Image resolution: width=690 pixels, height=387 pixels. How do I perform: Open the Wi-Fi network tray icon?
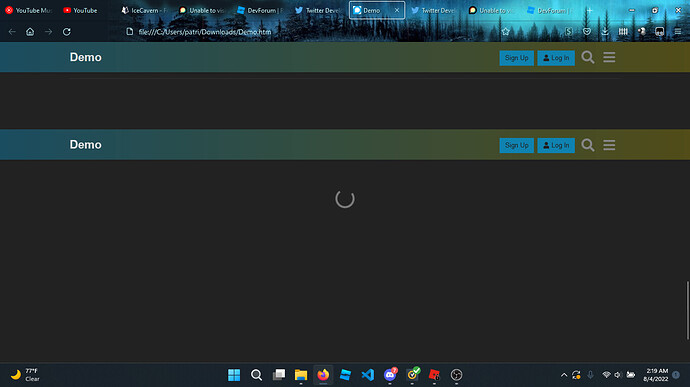click(x=606, y=375)
